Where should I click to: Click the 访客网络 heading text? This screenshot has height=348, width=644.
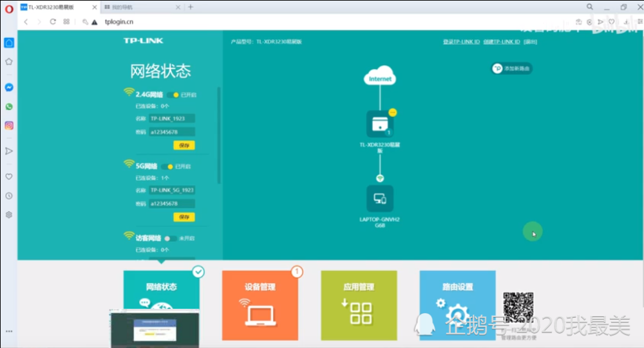click(148, 238)
